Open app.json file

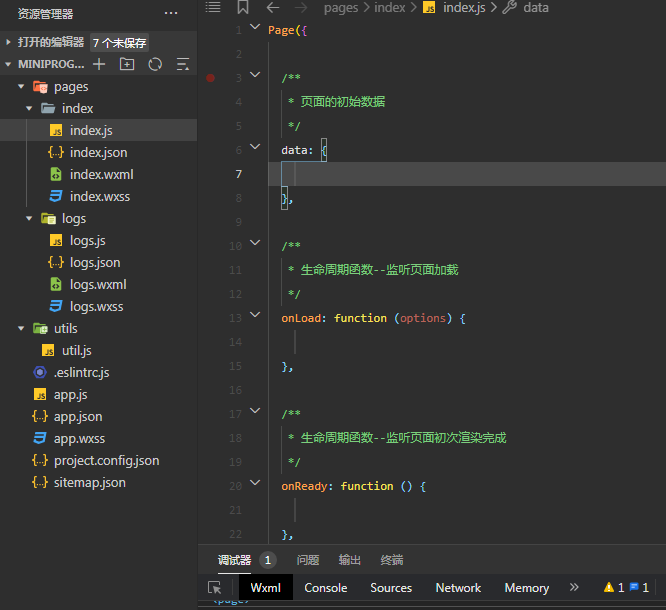(99, 417)
